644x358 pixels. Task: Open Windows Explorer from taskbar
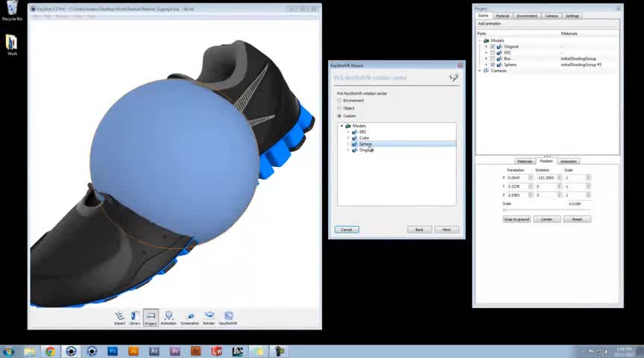click(29, 351)
